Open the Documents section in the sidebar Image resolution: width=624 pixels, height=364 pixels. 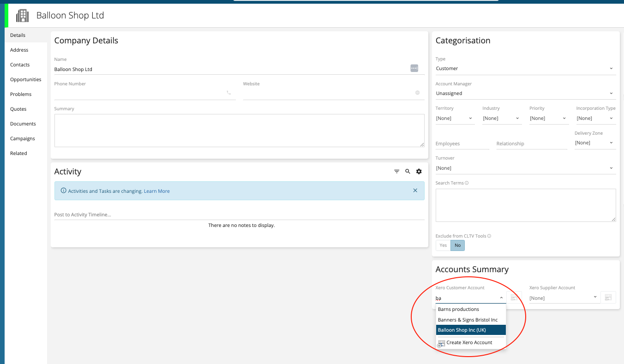[23, 124]
